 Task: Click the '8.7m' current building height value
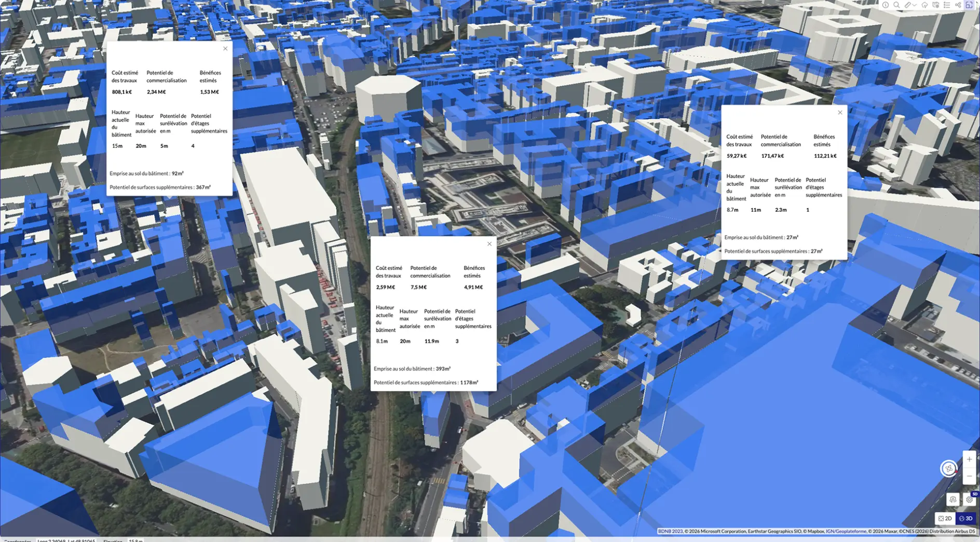[x=732, y=210]
